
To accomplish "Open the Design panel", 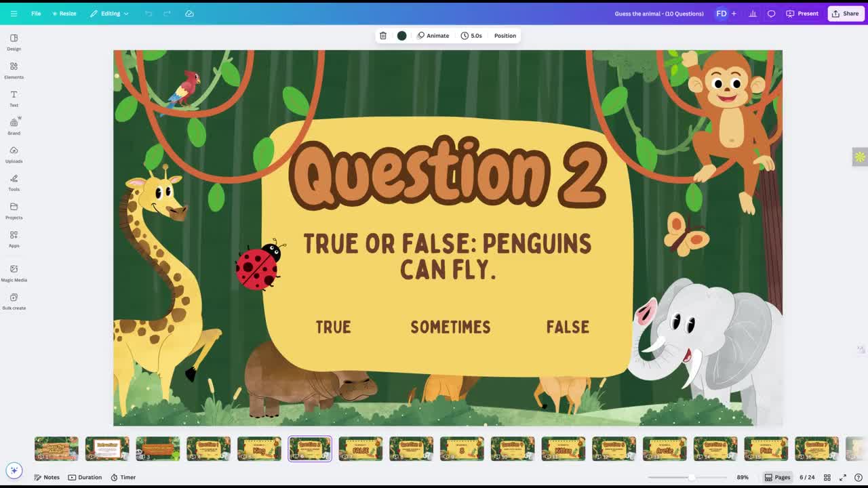I will [x=14, y=42].
